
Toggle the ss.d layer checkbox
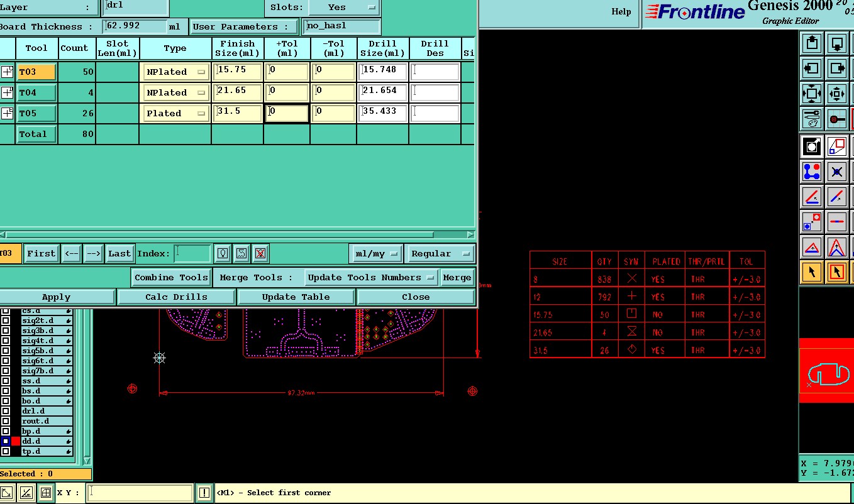pos(6,381)
